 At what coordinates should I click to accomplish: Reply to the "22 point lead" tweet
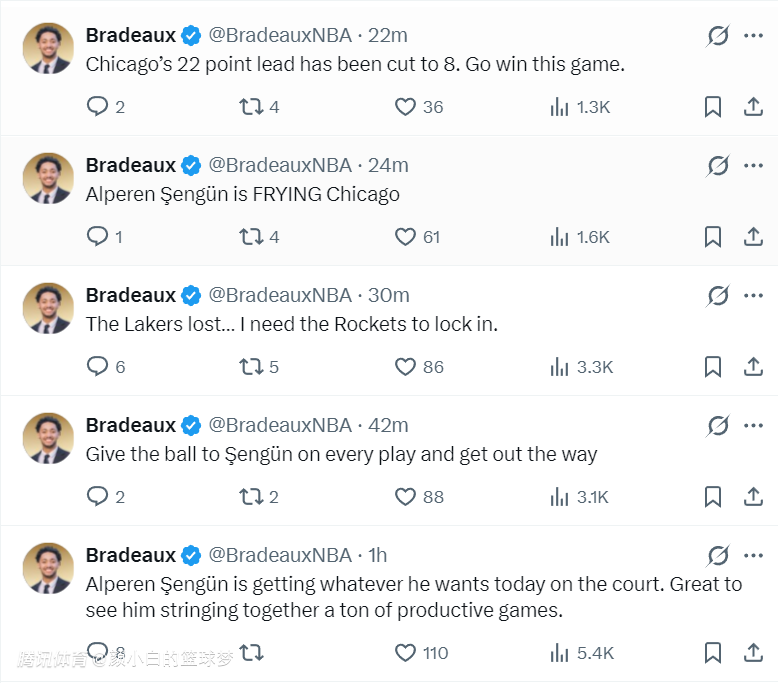coord(97,107)
